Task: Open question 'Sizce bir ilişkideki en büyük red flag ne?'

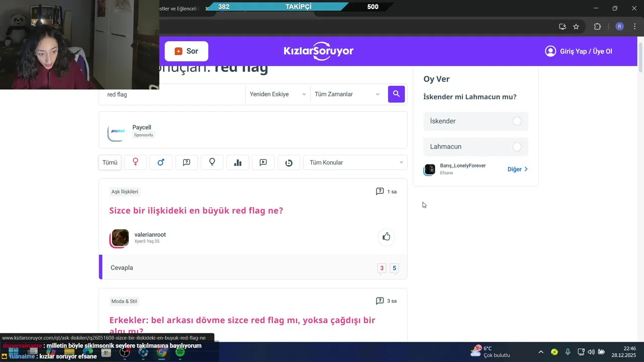Action: click(x=196, y=211)
